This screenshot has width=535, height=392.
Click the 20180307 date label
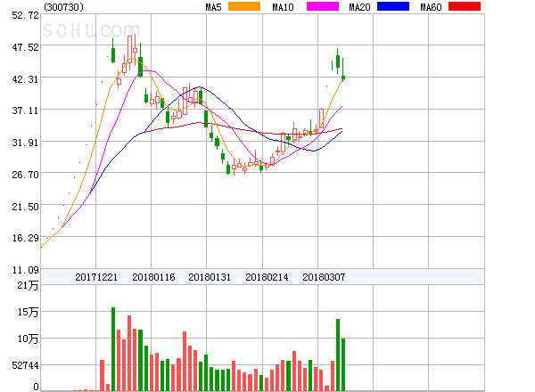324,277
